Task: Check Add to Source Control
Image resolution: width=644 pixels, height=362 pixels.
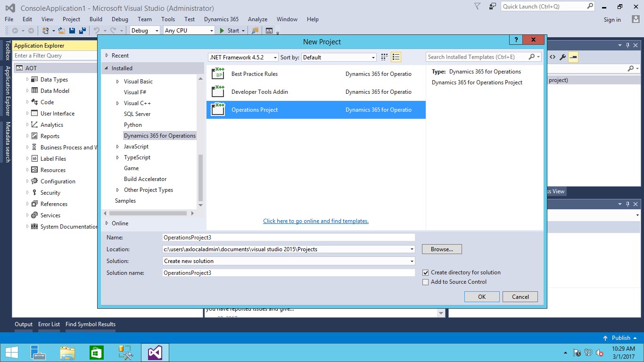Action: pyautogui.click(x=426, y=282)
